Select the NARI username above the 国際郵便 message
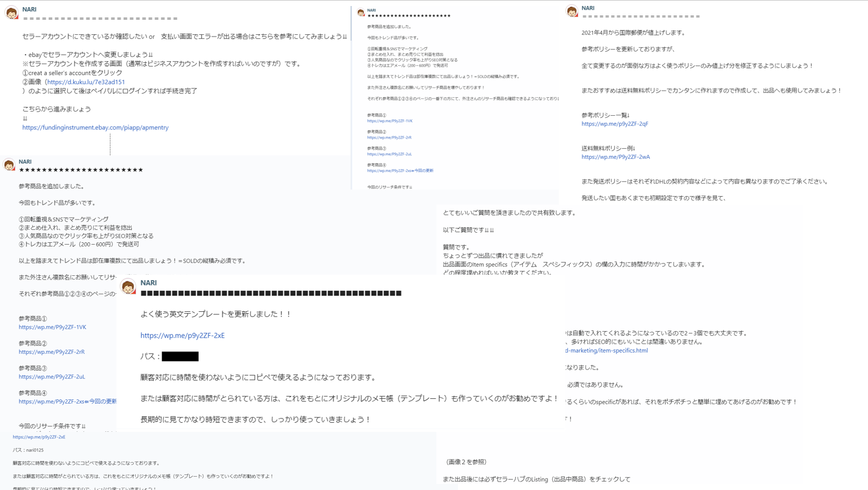 tap(588, 8)
